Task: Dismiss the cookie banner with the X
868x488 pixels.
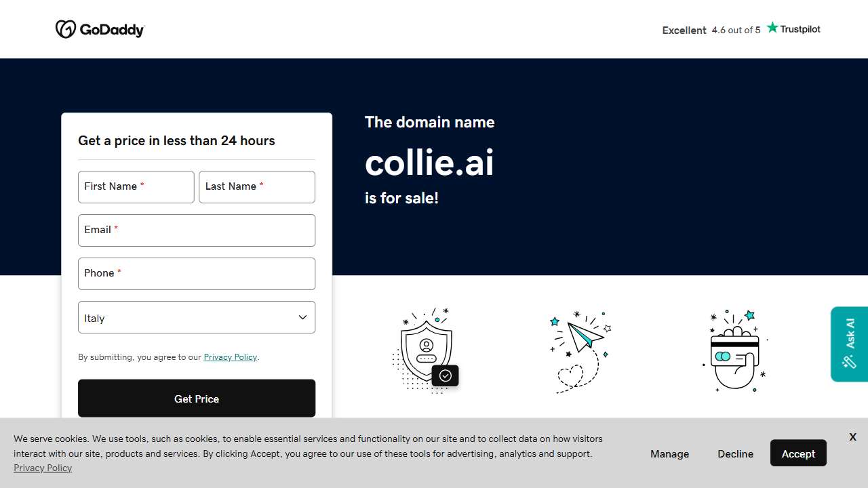Action: click(852, 436)
